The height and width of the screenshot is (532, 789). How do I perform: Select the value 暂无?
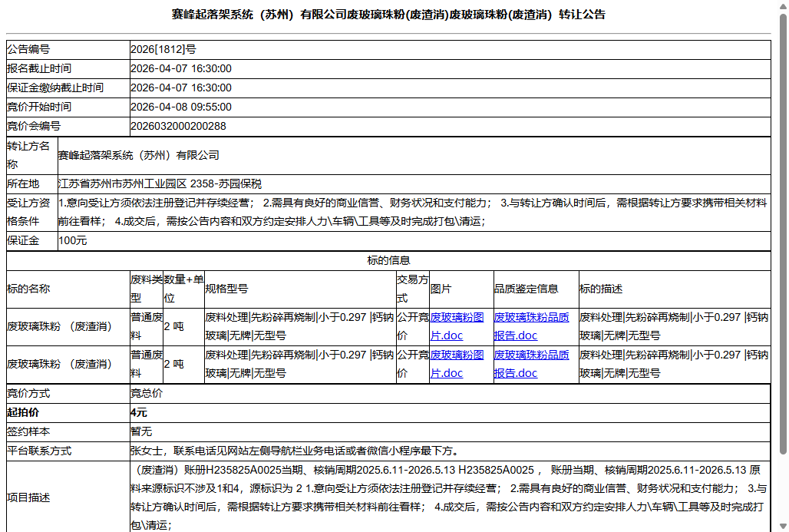141,431
